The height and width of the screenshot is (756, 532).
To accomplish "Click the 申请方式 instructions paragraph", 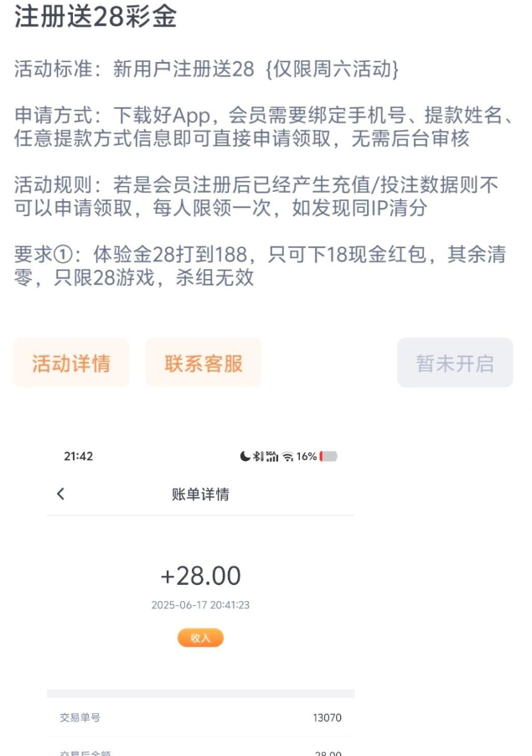I will tap(265, 127).
